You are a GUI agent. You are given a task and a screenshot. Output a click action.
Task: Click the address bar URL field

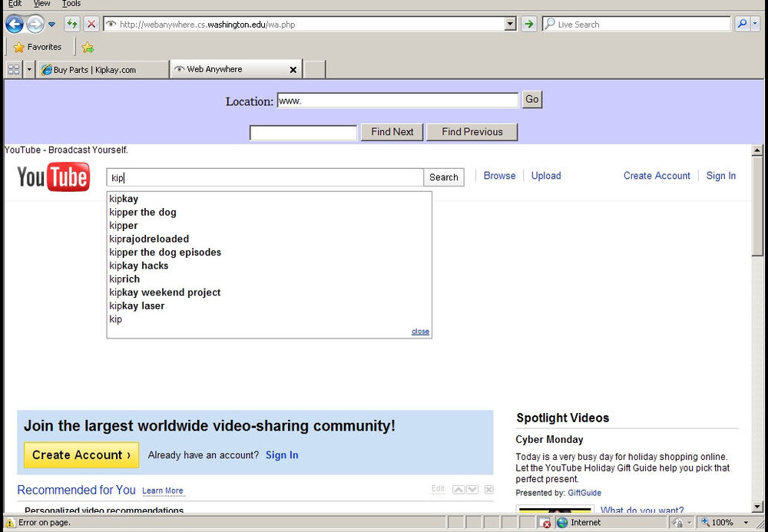coord(303,24)
